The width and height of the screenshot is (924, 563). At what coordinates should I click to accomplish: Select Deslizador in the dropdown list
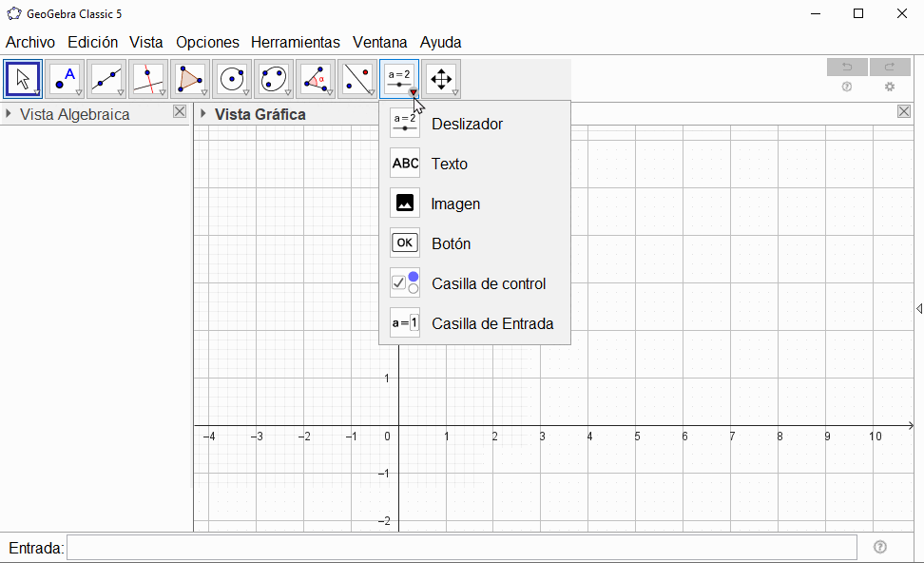[x=467, y=124]
